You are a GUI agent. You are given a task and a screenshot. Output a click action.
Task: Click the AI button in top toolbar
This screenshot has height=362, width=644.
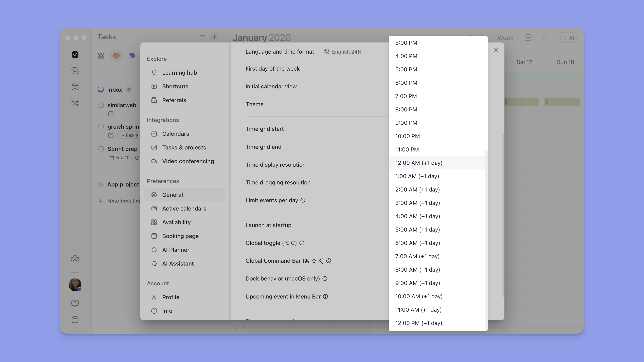[567, 38]
